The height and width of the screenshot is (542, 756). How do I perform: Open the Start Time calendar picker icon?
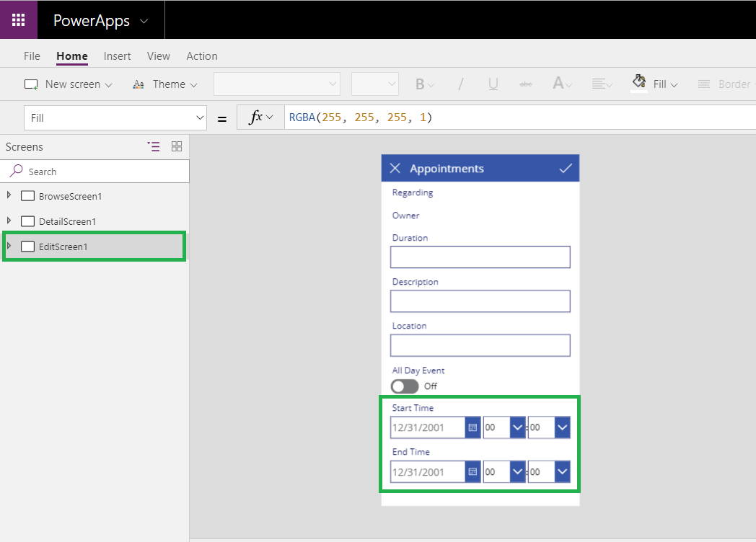[474, 427]
